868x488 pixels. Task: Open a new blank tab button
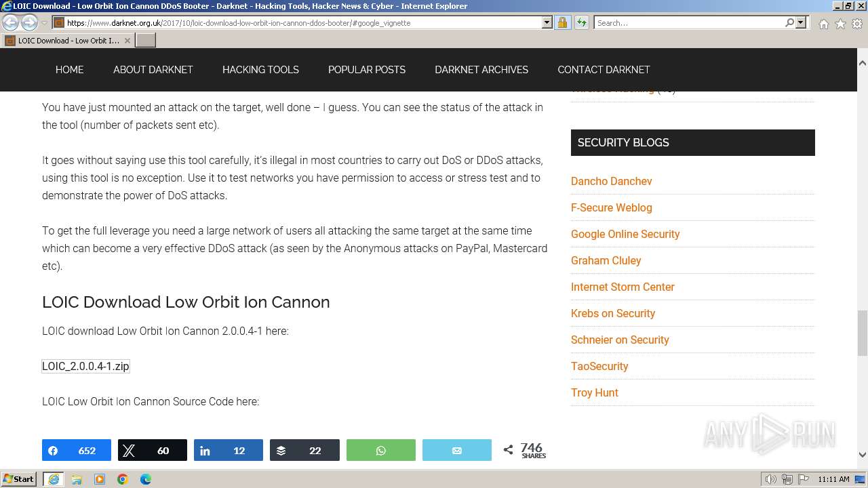tap(146, 41)
